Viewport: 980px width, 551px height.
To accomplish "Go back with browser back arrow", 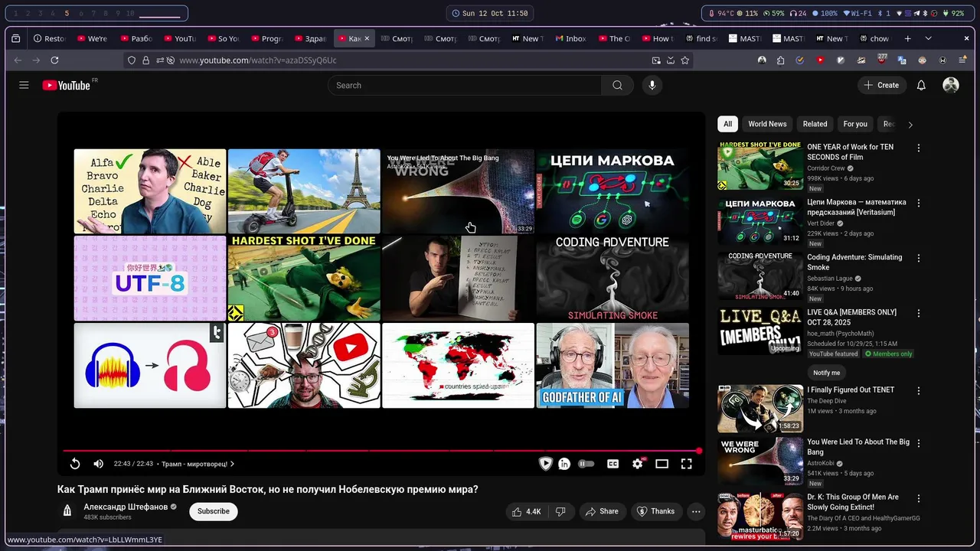I will 17,60.
